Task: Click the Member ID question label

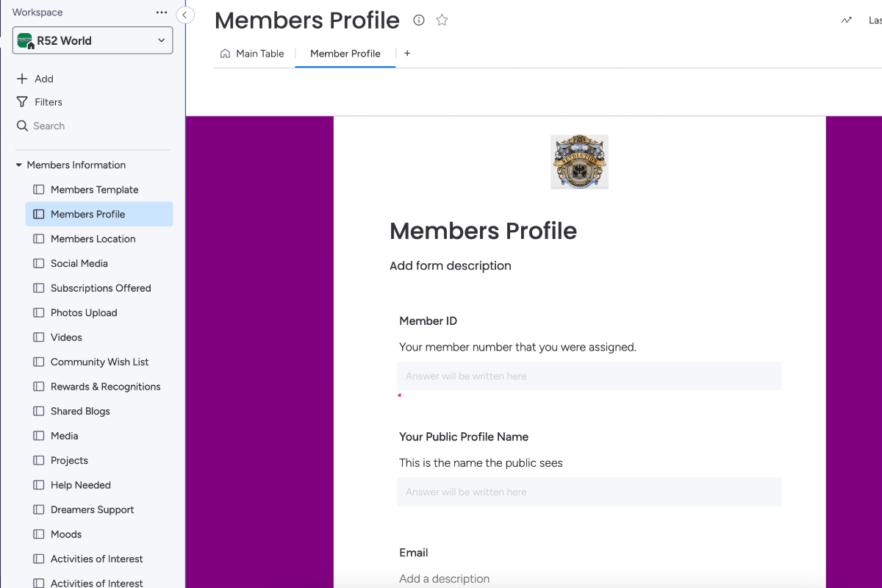Action: click(x=429, y=321)
